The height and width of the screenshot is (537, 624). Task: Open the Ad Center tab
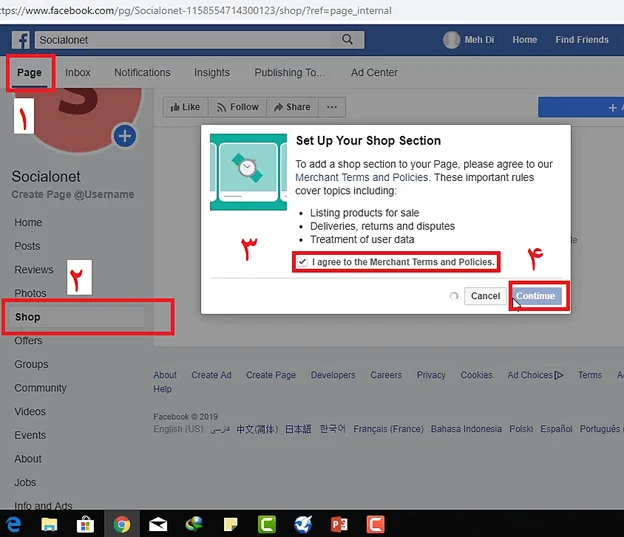[374, 73]
